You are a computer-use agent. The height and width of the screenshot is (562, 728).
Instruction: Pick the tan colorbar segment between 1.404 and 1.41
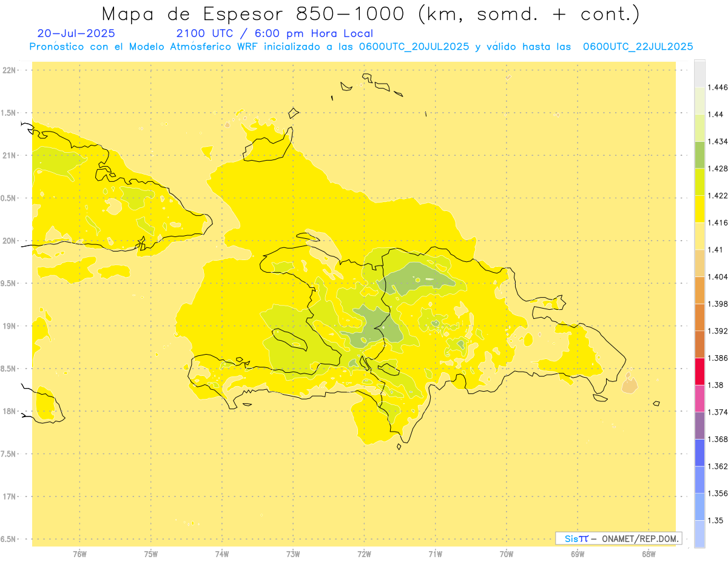[699, 263]
